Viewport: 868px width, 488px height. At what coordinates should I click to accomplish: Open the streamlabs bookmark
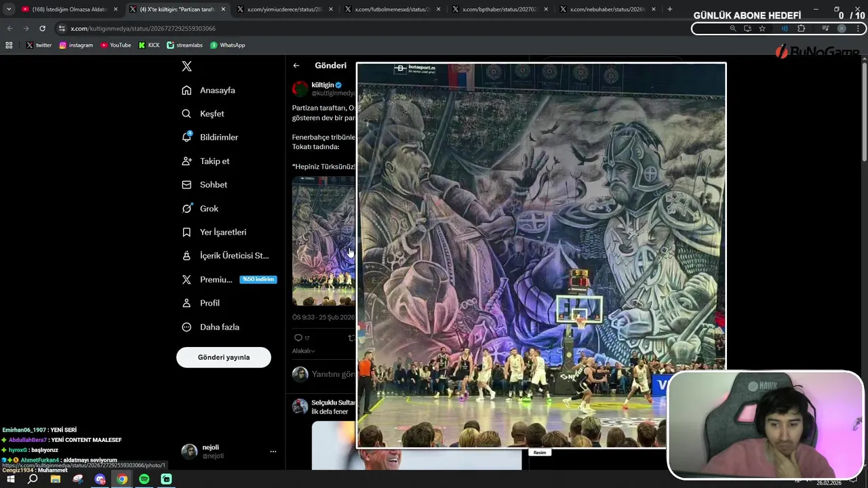185,45
